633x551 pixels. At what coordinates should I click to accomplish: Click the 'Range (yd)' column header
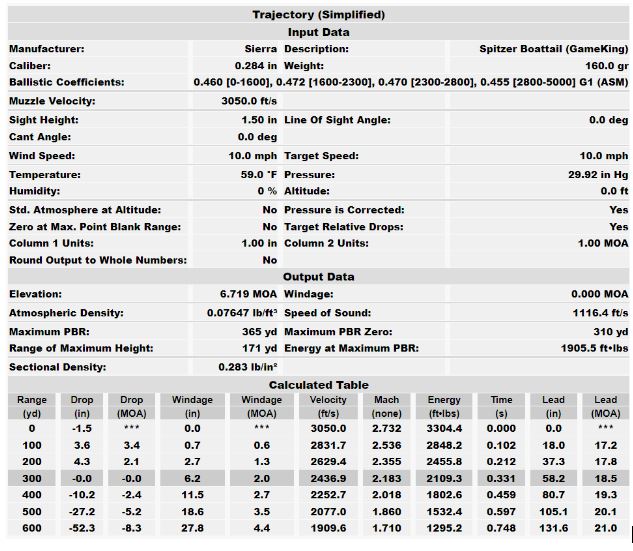pyautogui.click(x=32, y=406)
